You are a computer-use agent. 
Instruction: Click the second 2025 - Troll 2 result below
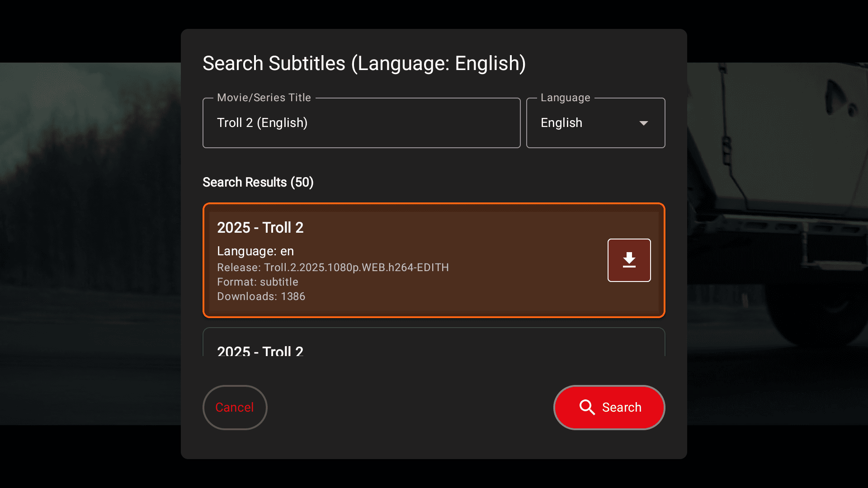coord(407,348)
